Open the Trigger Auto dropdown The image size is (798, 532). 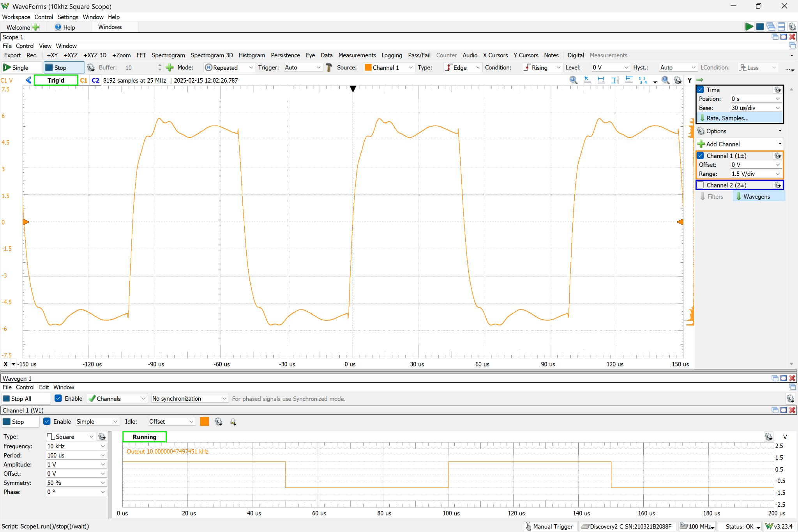[x=303, y=67]
